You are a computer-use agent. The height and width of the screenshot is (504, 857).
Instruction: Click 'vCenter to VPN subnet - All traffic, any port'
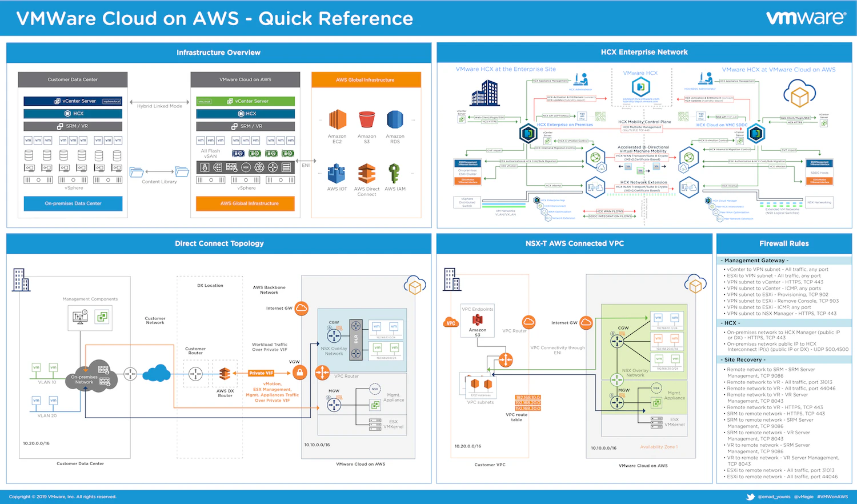tap(778, 270)
